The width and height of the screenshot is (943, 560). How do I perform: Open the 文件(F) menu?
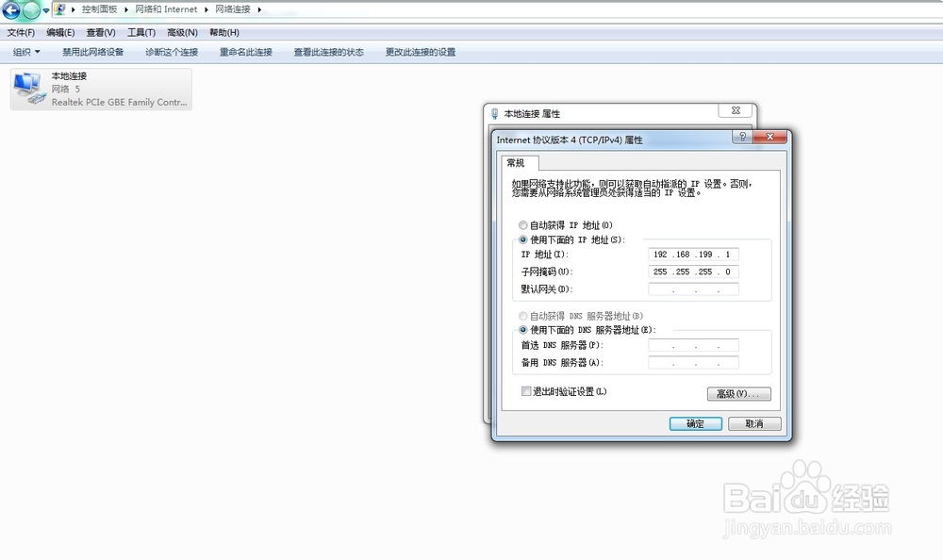point(21,32)
